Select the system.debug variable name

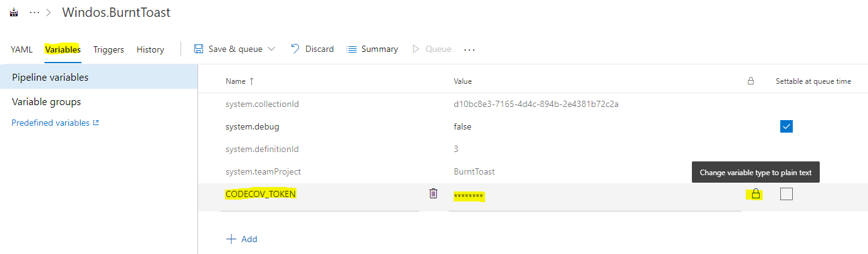point(253,126)
